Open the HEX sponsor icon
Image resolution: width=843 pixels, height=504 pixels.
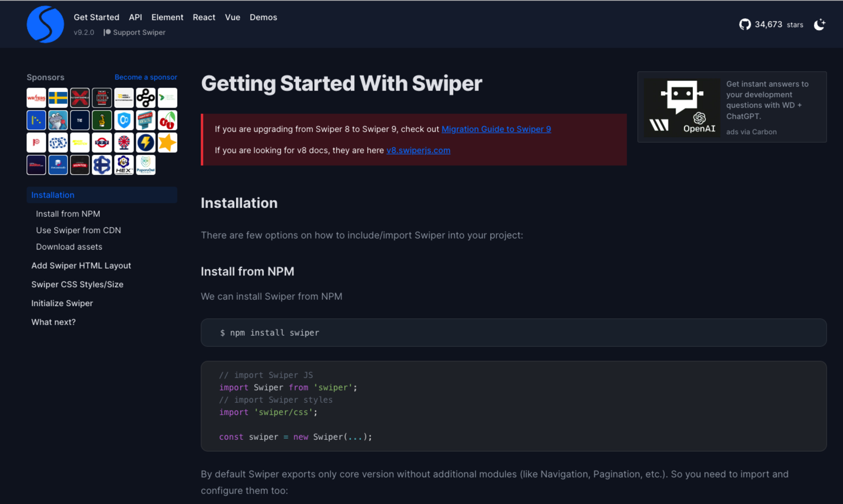[124, 165]
